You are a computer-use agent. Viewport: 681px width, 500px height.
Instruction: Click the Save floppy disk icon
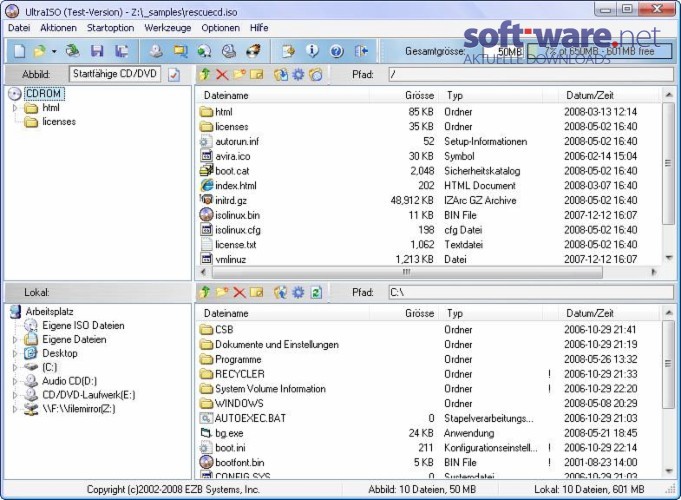click(97, 51)
